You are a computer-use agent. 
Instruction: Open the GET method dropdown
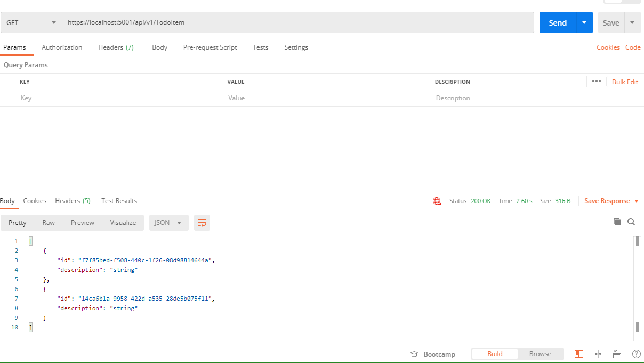click(x=31, y=22)
